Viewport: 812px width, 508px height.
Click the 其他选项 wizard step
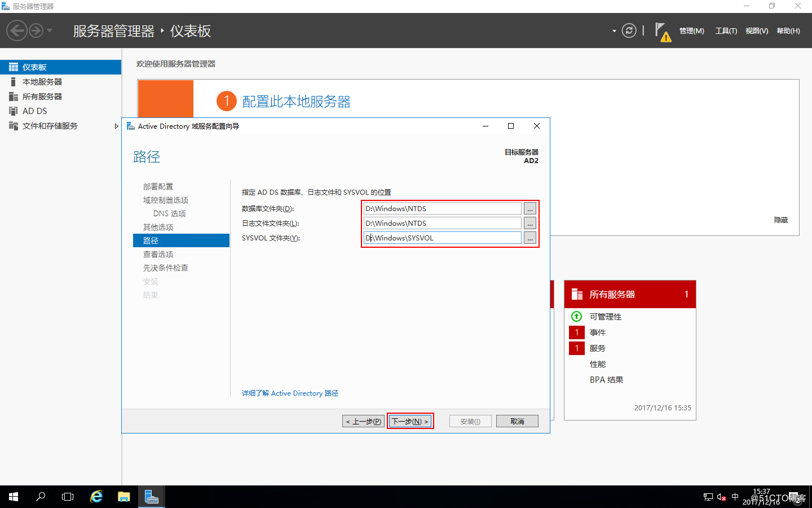pos(158,227)
